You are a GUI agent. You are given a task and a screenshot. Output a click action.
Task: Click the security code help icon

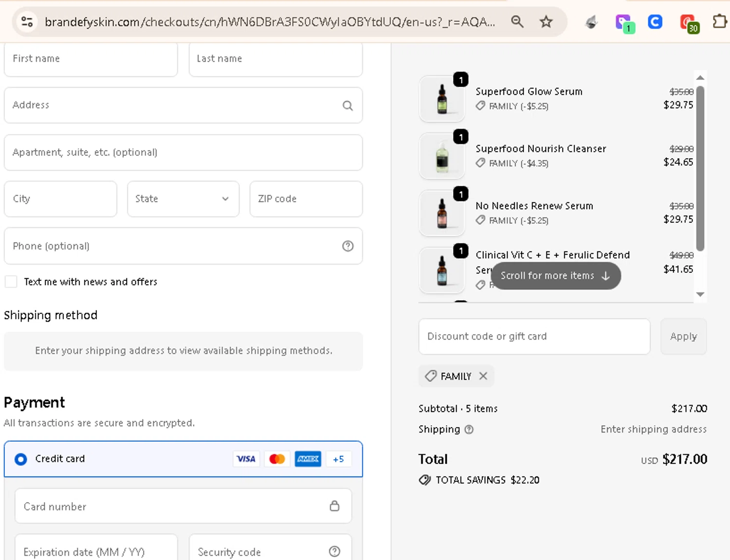click(x=334, y=551)
